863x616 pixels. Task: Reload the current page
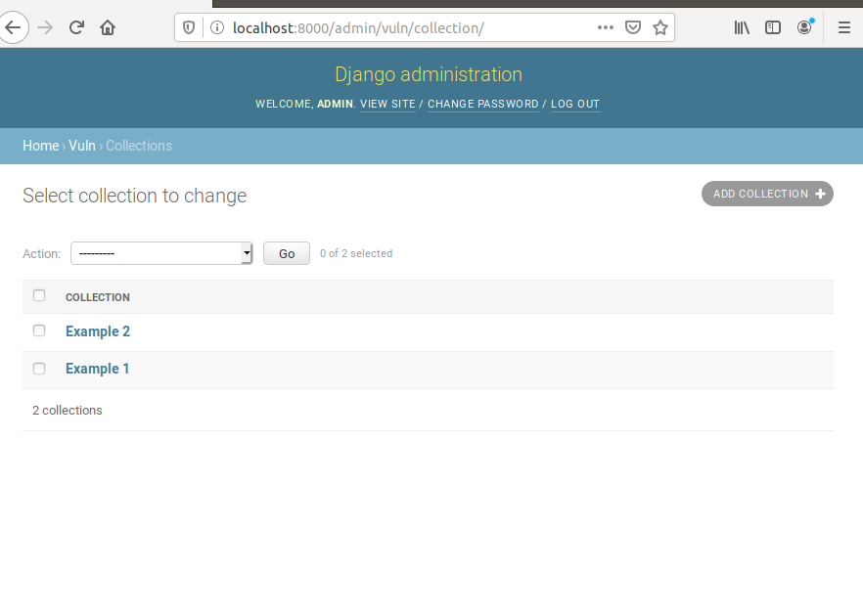[x=76, y=27]
